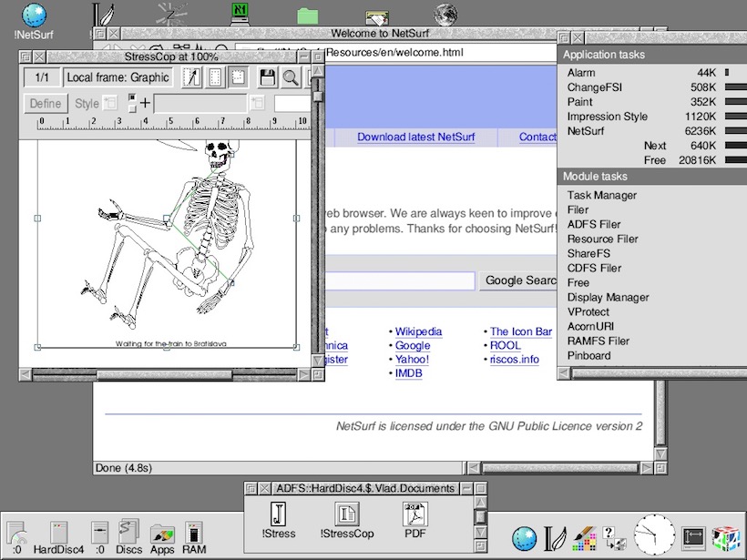Screen dimensions: 747x560
Task: Open the PDF file in Documents filer
Action: tap(414, 520)
